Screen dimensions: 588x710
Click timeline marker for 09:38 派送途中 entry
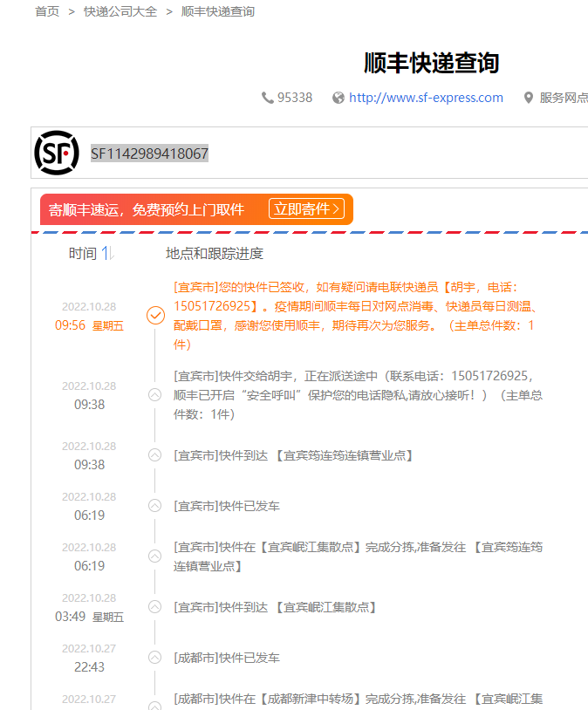click(155, 395)
